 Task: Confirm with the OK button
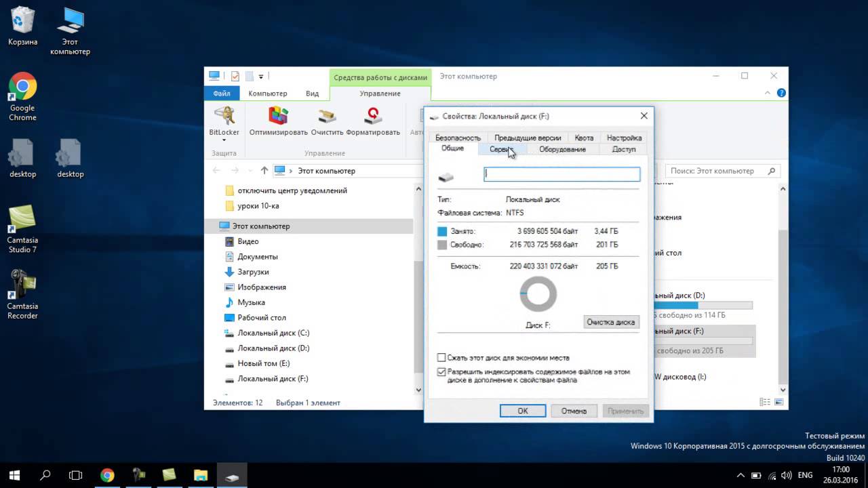pyautogui.click(x=523, y=411)
